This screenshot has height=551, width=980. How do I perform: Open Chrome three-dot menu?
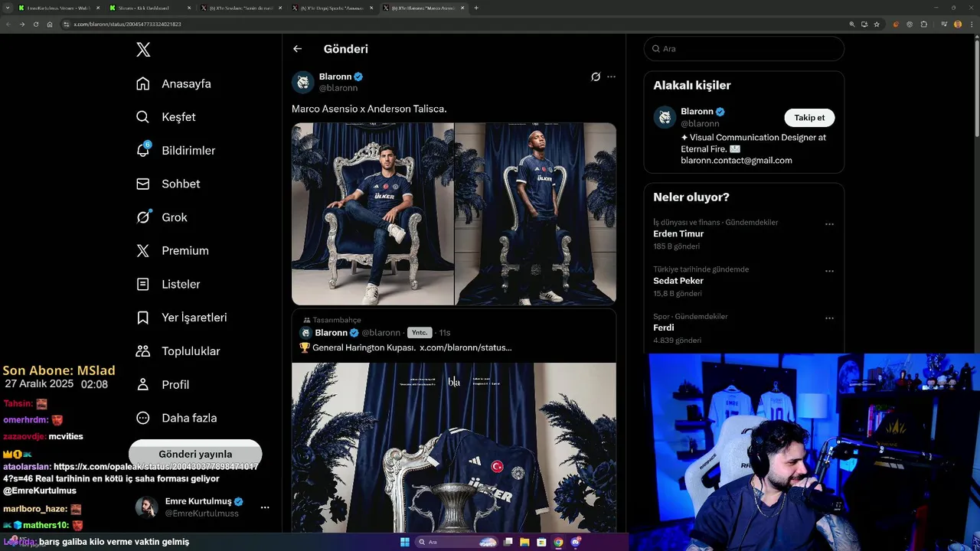[972, 24]
